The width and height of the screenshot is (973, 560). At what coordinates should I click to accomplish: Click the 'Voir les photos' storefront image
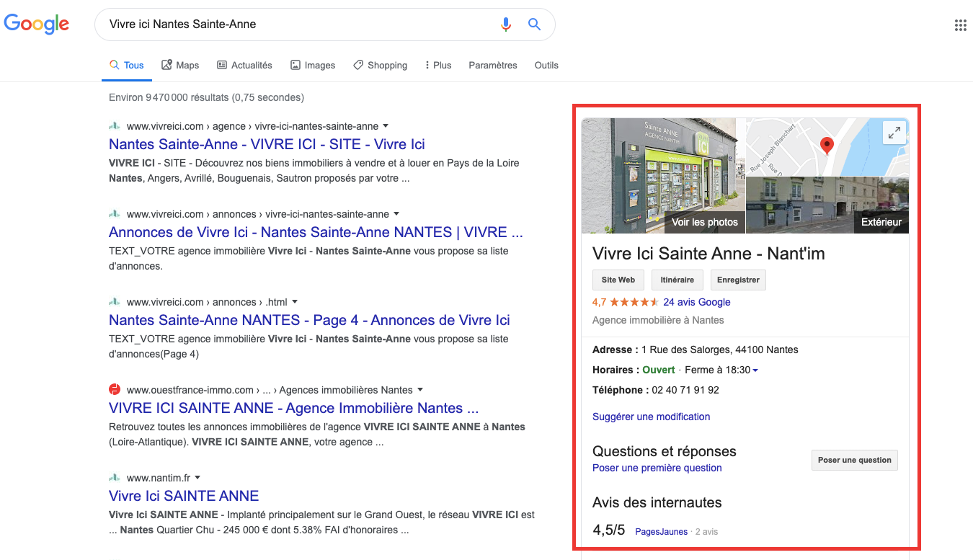tap(662, 176)
